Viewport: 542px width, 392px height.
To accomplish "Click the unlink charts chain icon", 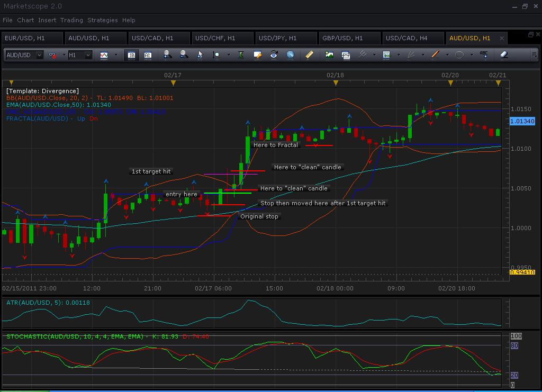I will tap(52, 55).
